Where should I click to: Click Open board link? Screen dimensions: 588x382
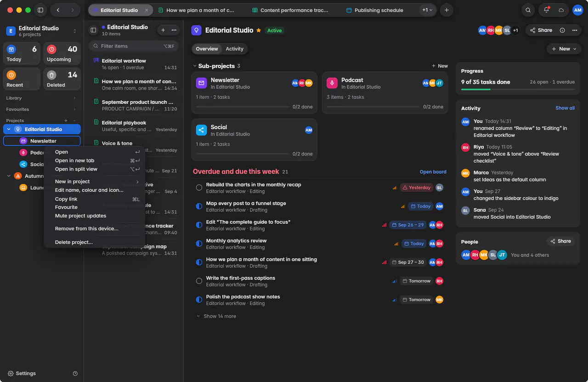(433, 172)
